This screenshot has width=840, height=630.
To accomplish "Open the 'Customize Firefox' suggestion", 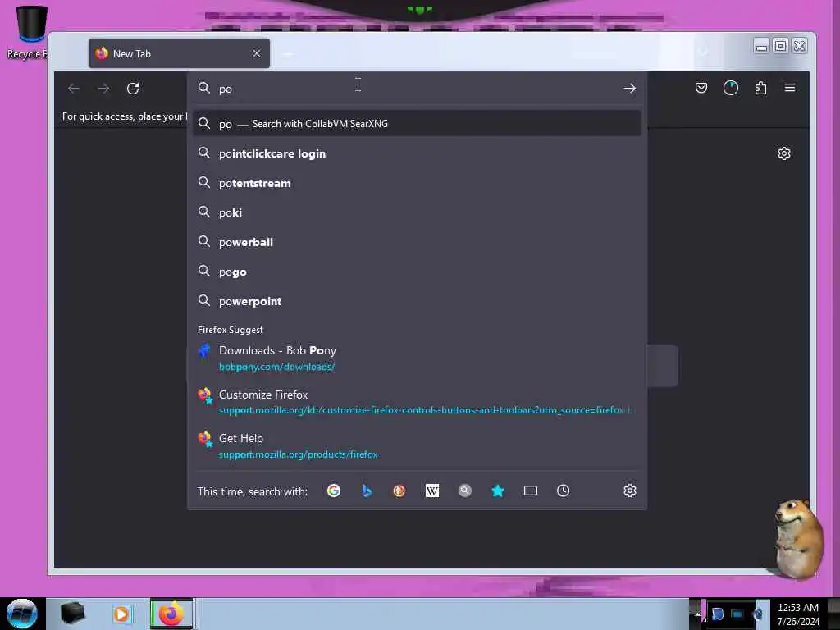I will tap(417, 402).
